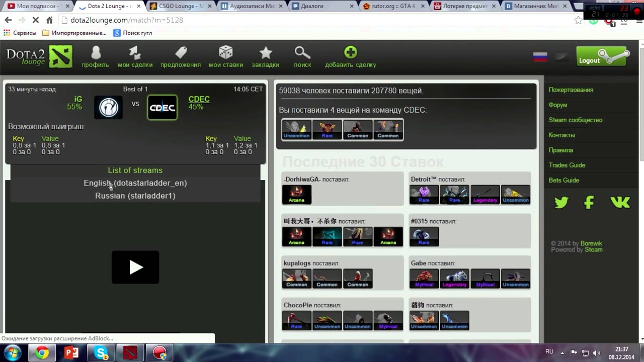Open the Правила sidebar link

(561, 150)
